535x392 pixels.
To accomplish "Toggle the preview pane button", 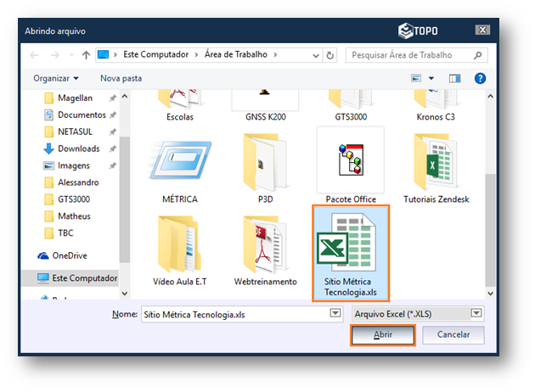I will (x=454, y=78).
